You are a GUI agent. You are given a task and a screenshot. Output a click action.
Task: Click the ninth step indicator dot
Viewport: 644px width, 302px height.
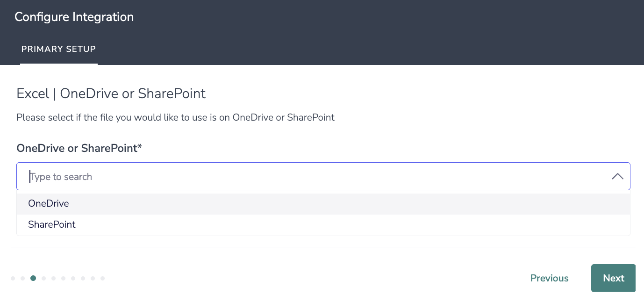coord(93,278)
